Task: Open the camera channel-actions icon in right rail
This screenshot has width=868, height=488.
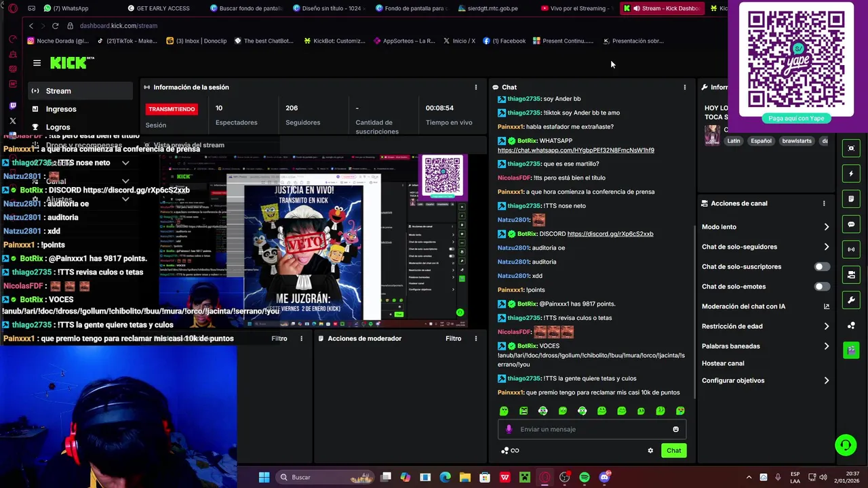Action: click(851, 274)
